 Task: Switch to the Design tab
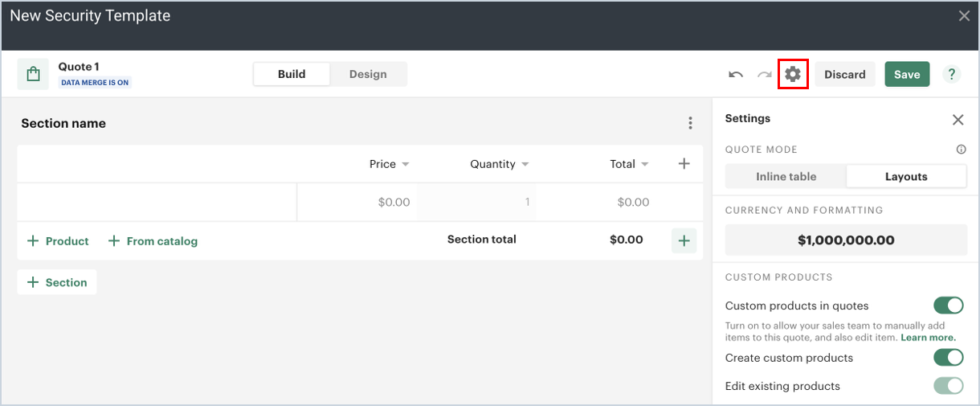(368, 74)
